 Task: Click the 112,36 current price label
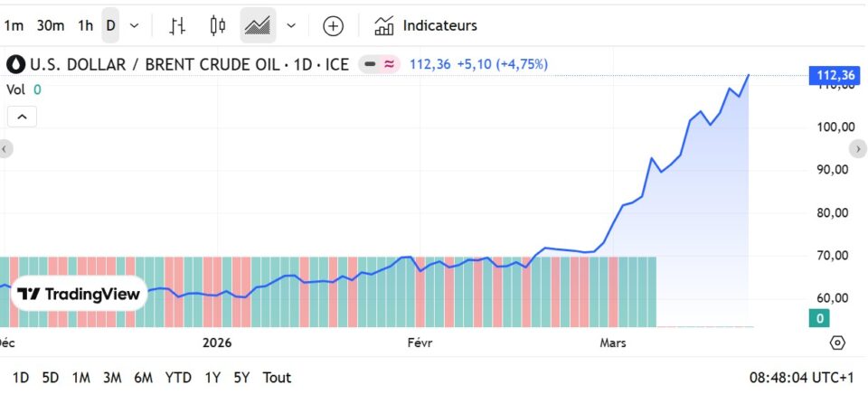tap(833, 75)
